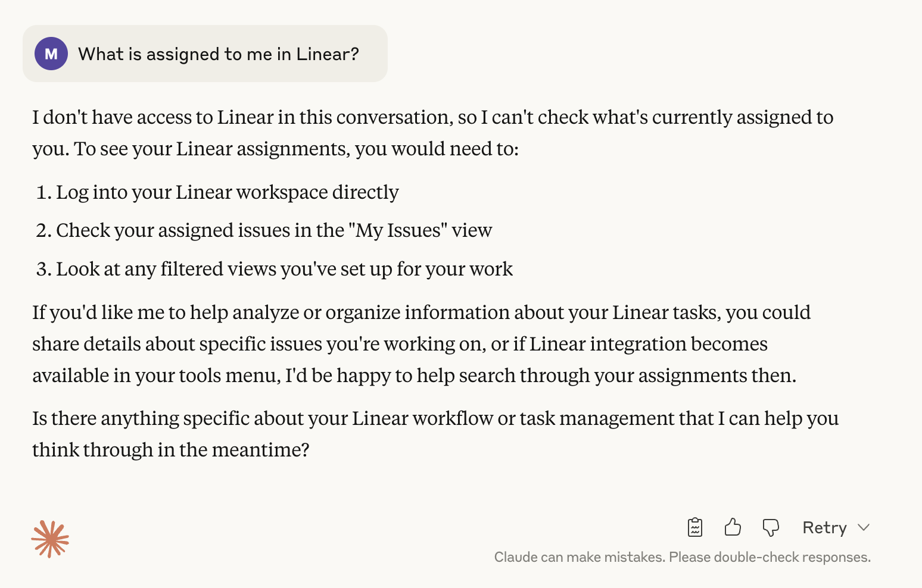Click 'think through in the meantime?' line
Viewport: 922px width, 588px height.
[171, 450]
